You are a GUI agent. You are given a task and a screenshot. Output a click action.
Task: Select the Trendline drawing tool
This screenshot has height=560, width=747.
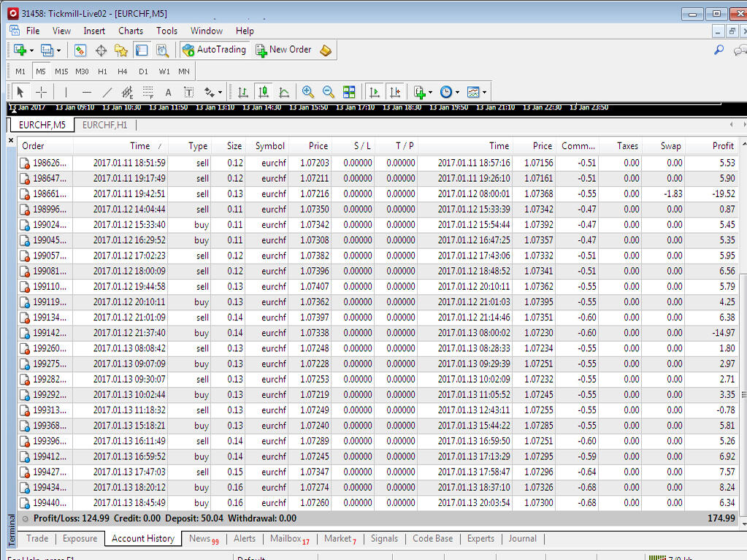107,92
